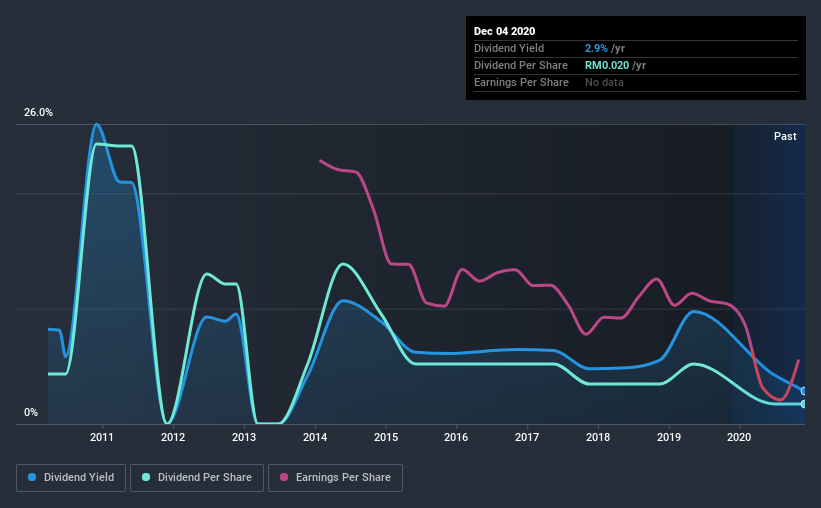Select the 2014 x-axis year label
The width and height of the screenshot is (821, 508).
pyautogui.click(x=315, y=437)
